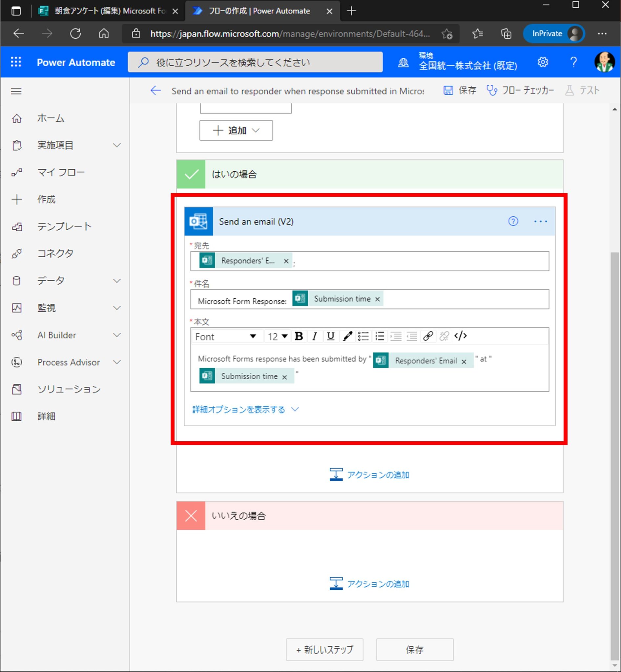Click the remove link icon
The image size is (621, 672).
444,336
